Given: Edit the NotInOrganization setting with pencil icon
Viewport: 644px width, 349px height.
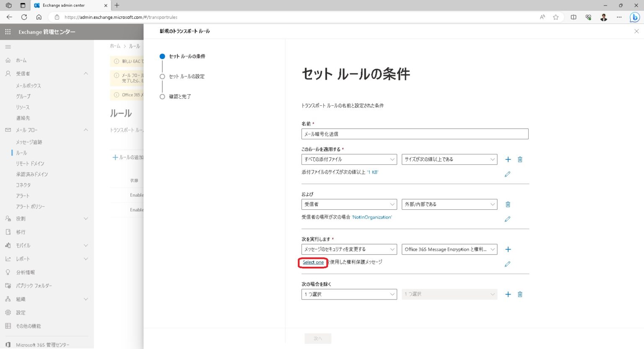Looking at the screenshot, I should [507, 219].
